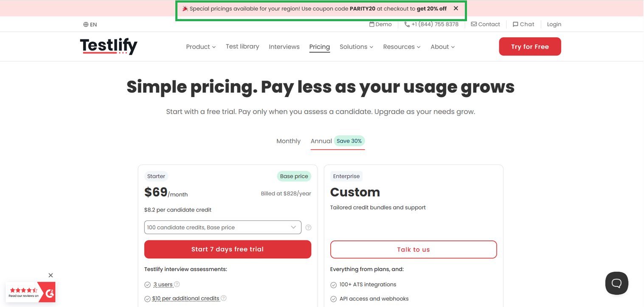
Task: Switch to Monthly billing tab
Action: pyautogui.click(x=288, y=141)
